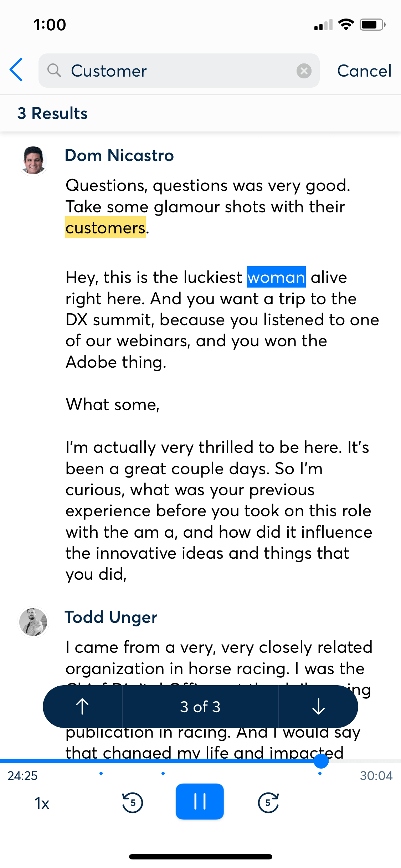Tap the search magnifier icon
The width and height of the screenshot is (401, 868).
54,71
